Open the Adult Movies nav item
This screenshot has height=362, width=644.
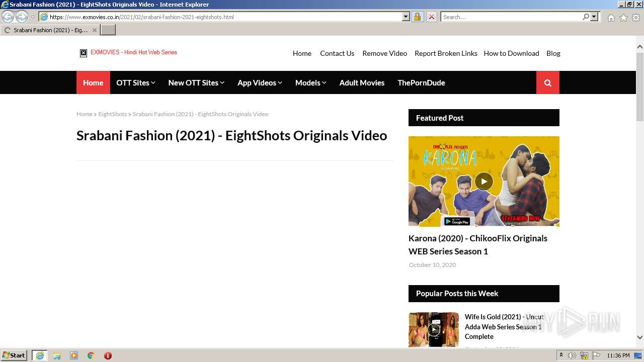click(x=362, y=82)
